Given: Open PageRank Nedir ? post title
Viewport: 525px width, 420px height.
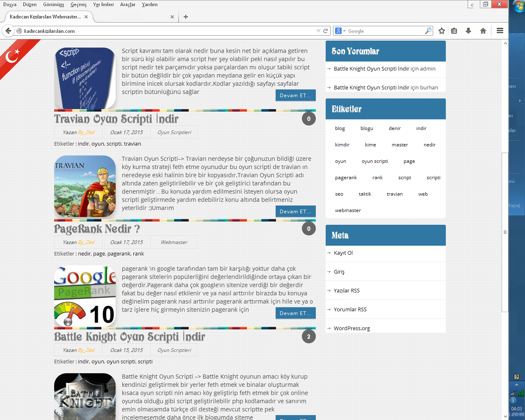Looking at the screenshot, I should point(97,229).
